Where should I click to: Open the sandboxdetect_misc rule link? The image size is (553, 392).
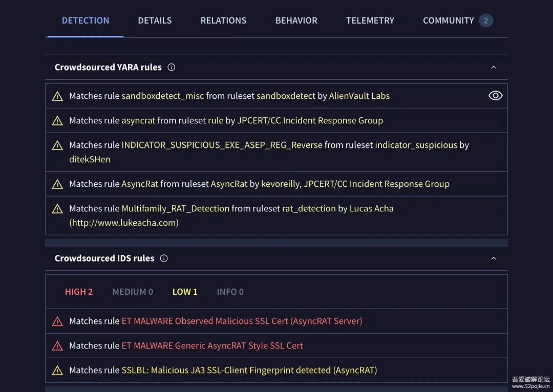coord(163,96)
